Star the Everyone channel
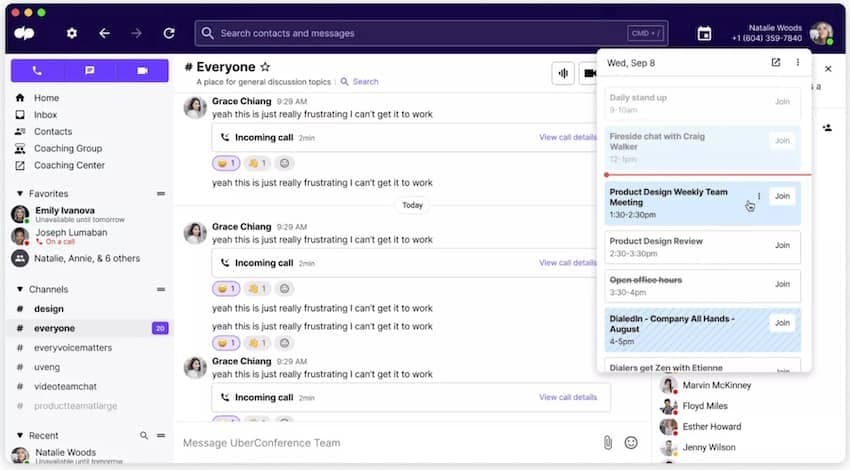Image resolution: width=850 pixels, height=470 pixels. pos(265,67)
